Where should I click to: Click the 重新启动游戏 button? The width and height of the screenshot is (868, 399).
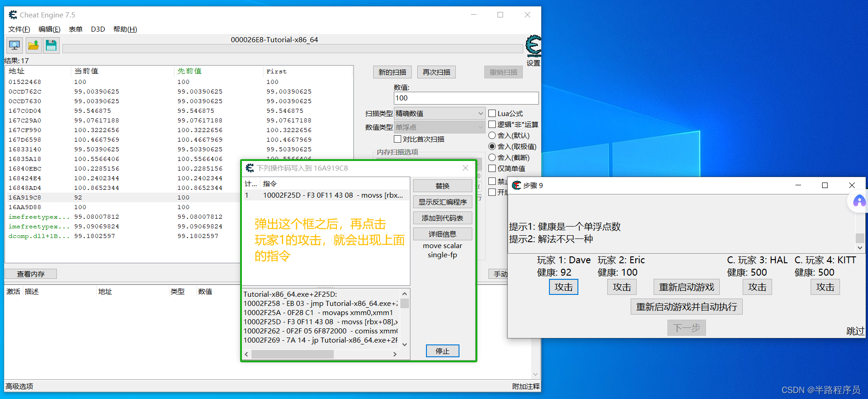point(687,287)
